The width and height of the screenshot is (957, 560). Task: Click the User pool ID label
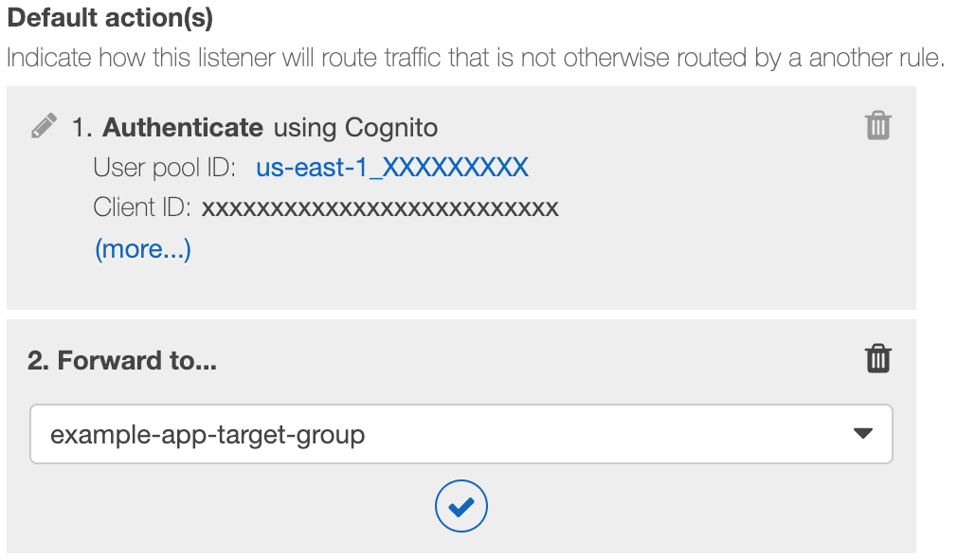[164, 167]
